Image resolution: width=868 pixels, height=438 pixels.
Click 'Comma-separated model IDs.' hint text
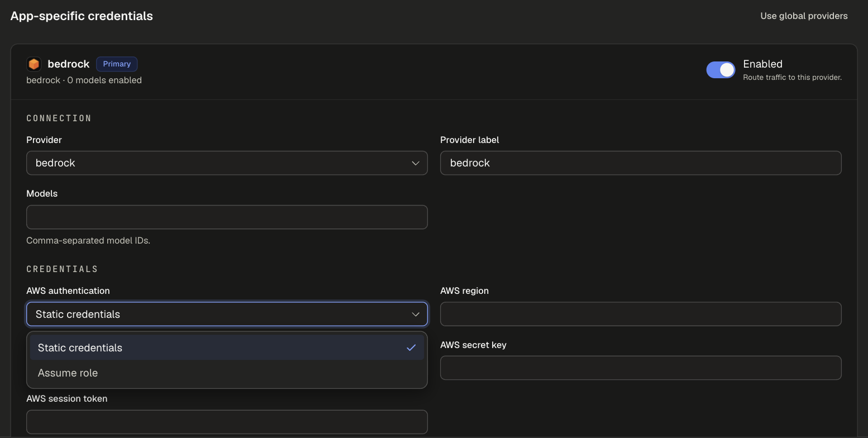[88, 241]
